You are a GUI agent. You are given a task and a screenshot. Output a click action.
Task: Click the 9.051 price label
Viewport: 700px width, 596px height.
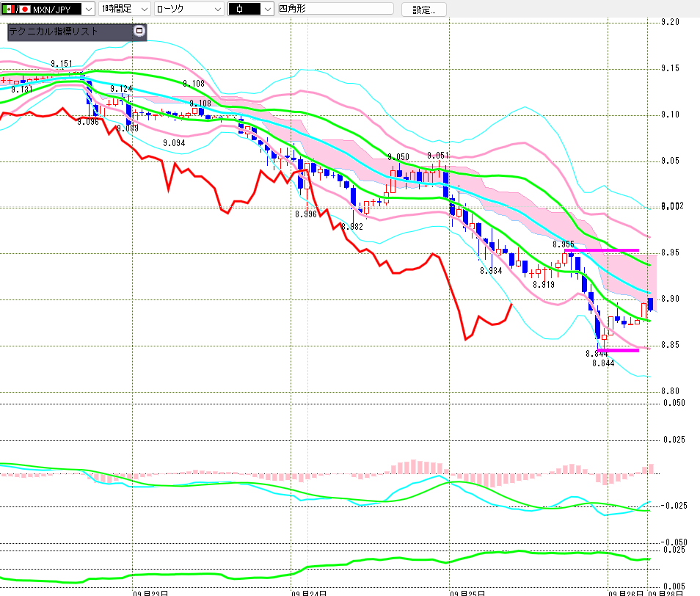coord(438,156)
